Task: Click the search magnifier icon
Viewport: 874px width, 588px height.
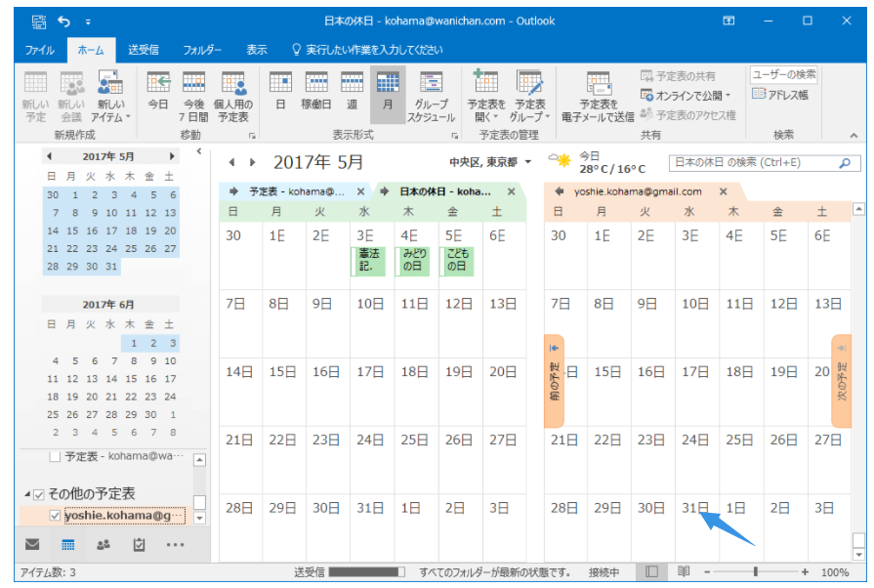Action: coord(845,163)
